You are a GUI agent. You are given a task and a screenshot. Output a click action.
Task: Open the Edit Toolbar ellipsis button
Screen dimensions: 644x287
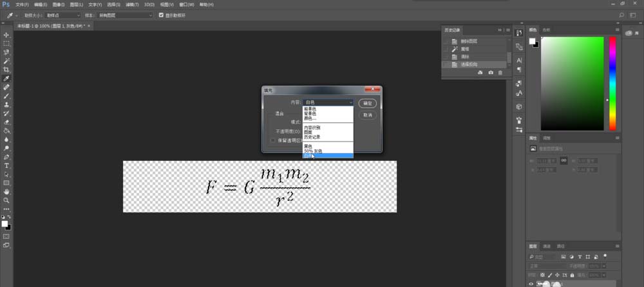pos(6,209)
